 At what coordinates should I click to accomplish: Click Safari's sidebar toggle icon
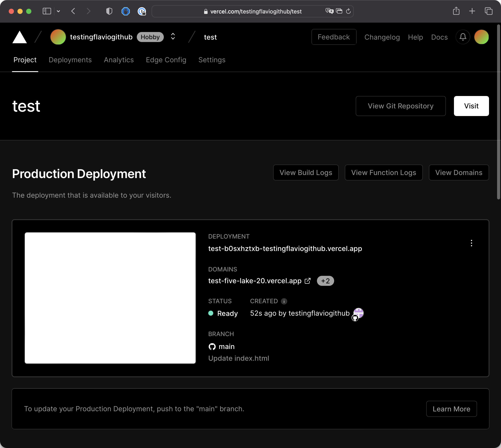pos(47,11)
